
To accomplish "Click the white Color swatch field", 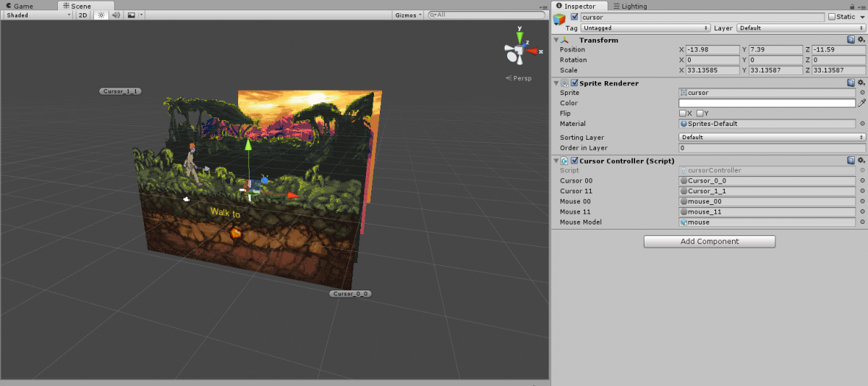I will 767,104.
